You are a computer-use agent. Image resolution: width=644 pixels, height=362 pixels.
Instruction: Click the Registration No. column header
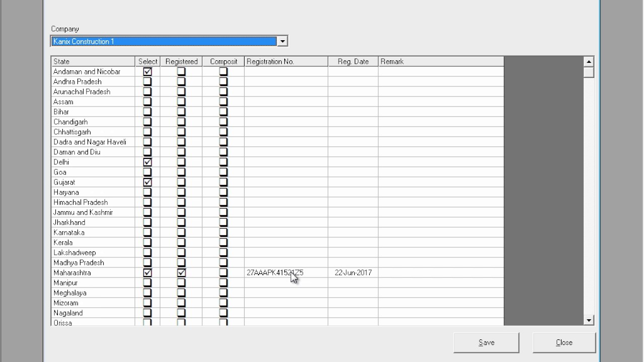pyautogui.click(x=286, y=61)
